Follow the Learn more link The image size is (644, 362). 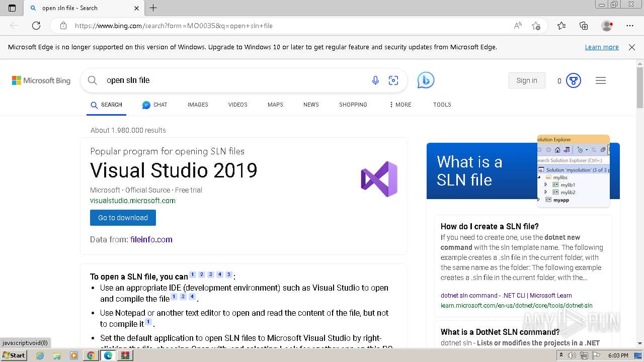602,47
